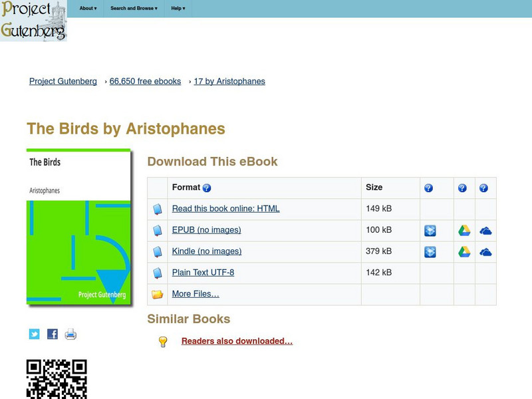Open Plain Text UTF-8 link
Image resolution: width=532 pixels, height=399 pixels.
(203, 273)
